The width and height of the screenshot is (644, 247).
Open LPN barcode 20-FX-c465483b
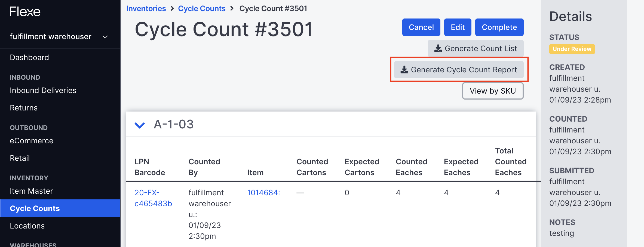pyautogui.click(x=153, y=198)
